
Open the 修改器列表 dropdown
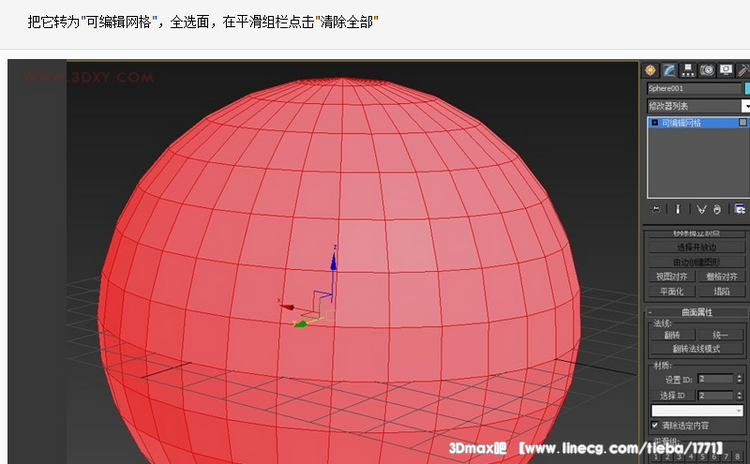click(x=746, y=106)
